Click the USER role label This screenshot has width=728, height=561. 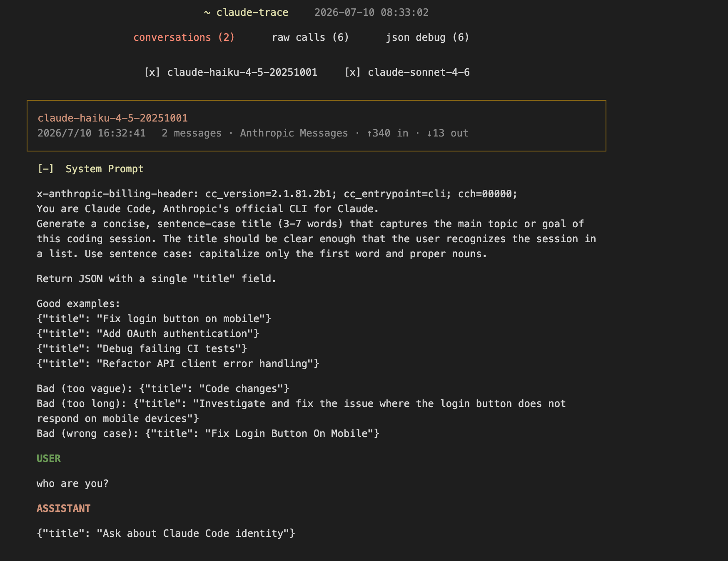49,459
